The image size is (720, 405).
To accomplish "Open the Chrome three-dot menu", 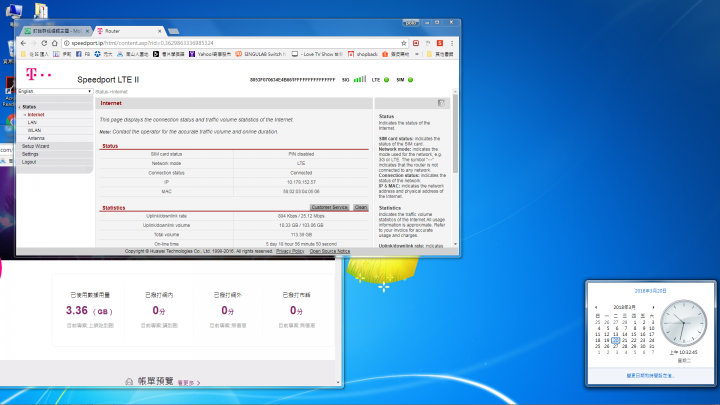I will (452, 43).
